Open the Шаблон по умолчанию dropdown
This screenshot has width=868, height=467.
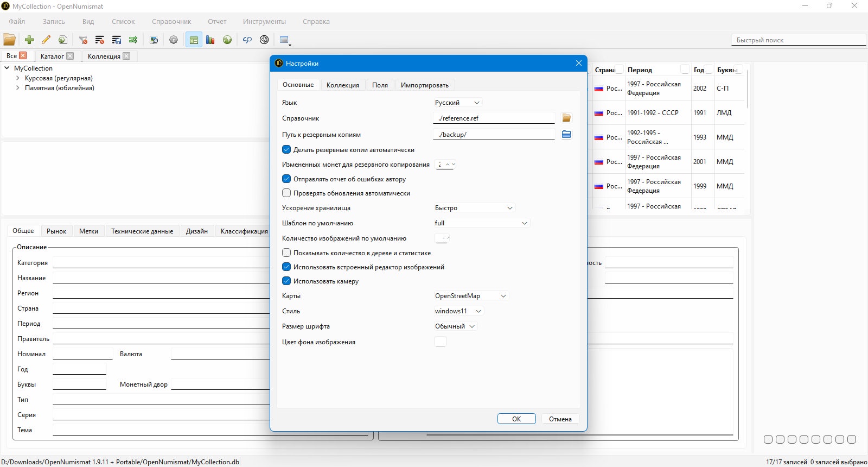(481, 223)
